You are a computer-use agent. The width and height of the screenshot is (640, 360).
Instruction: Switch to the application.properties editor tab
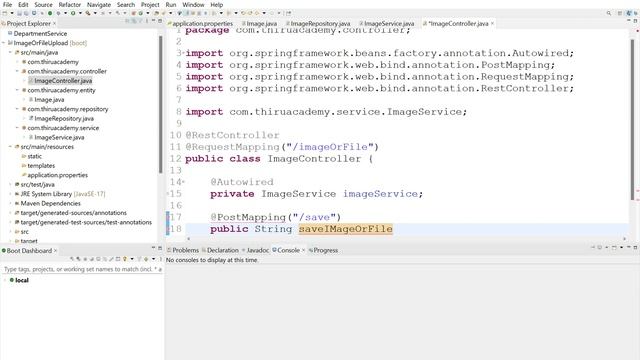click(x=200, y=24)
